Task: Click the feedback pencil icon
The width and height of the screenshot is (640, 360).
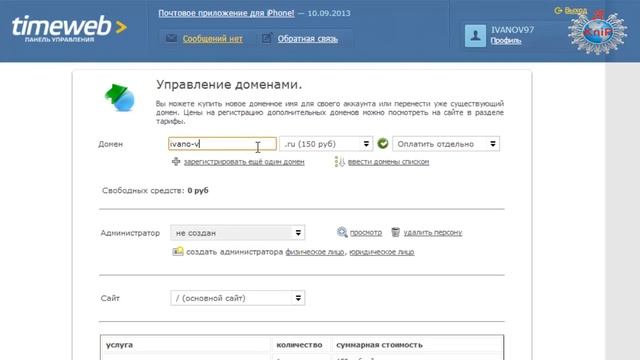Action: tap(267, 38)
